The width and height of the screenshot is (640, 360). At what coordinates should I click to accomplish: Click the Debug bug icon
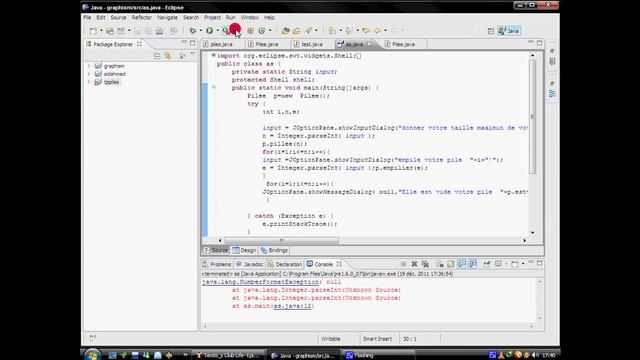193,31
